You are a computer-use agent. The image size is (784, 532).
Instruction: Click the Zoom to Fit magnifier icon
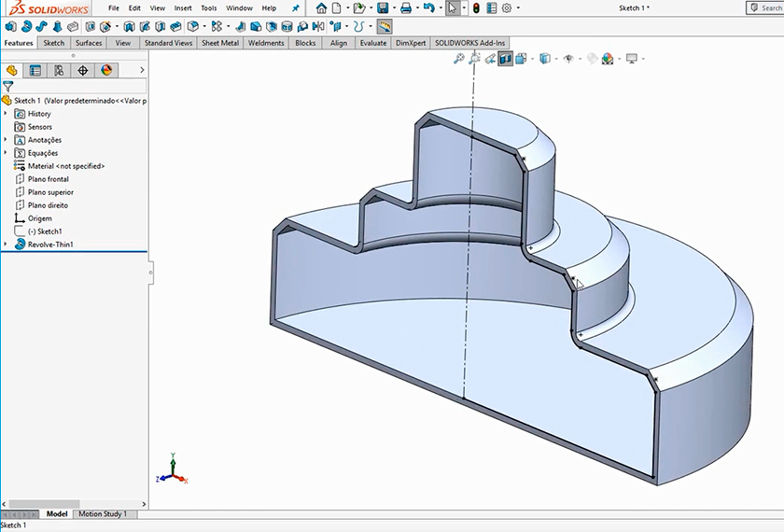458,59
